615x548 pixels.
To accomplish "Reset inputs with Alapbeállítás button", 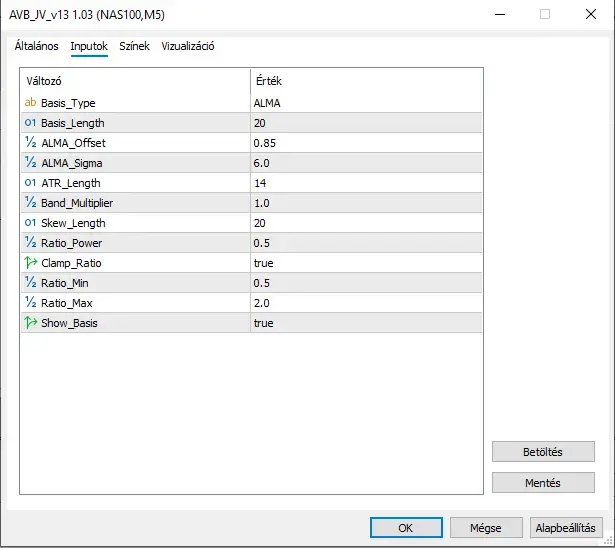I will click(x=566, y=528).
